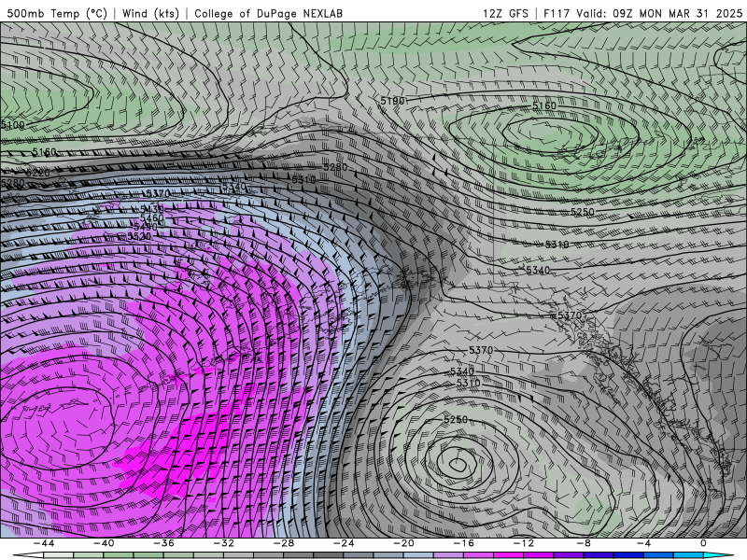Click the '500mb Temp (°C)' title text

57,13
